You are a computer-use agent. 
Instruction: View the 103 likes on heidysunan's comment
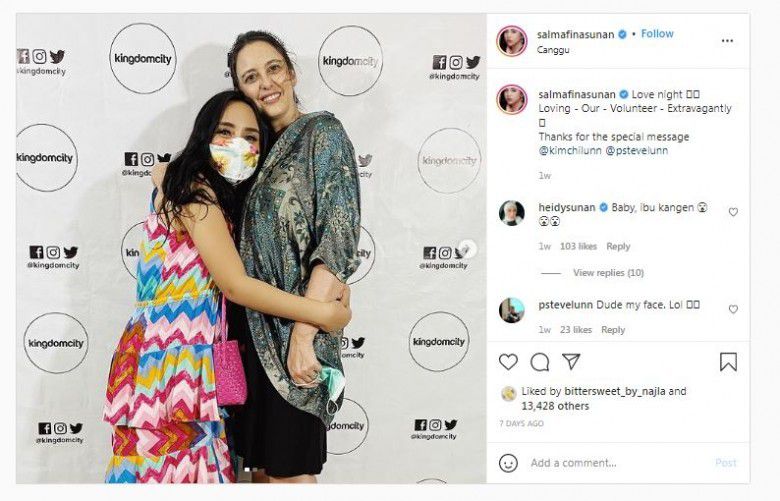578,246
